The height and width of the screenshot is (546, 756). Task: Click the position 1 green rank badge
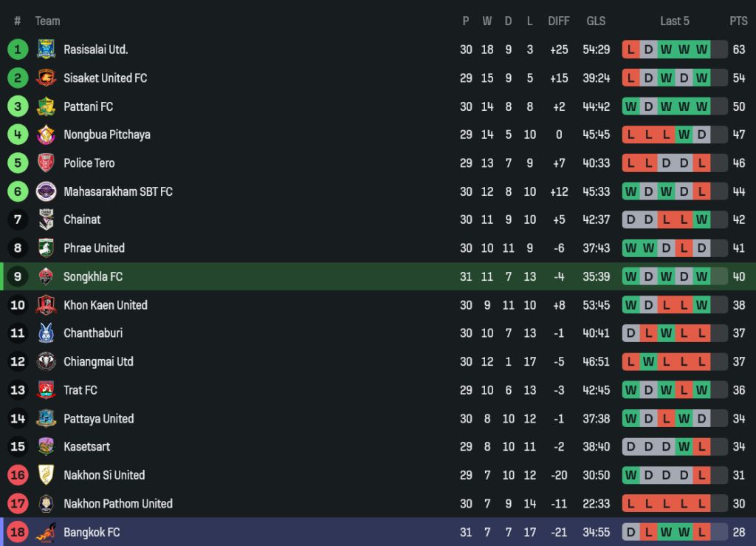coord(18,50)
